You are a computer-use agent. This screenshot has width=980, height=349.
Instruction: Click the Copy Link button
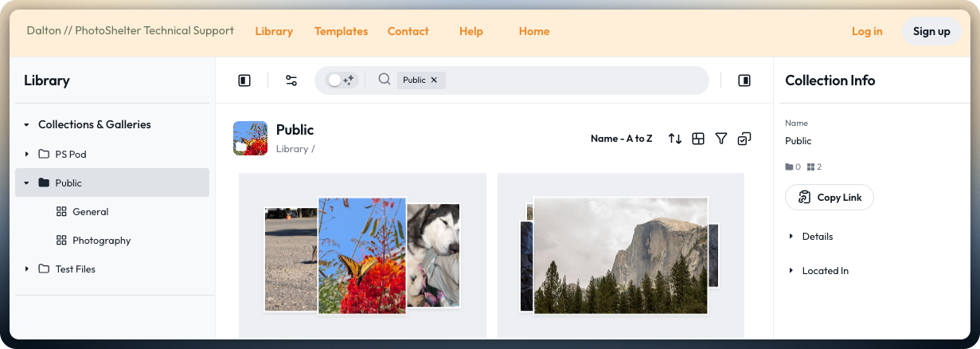point(830,198)
